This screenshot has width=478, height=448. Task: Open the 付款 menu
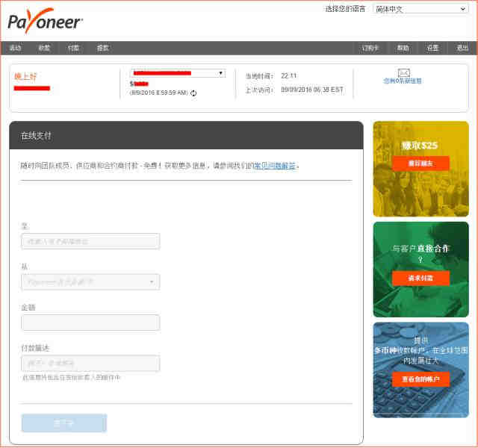pyautogui.click(x=73, y=48)
